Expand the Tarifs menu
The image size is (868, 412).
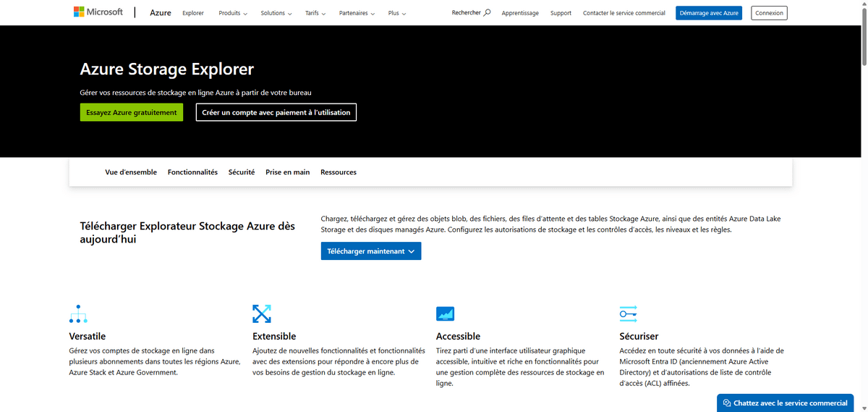tap(315, 13)
